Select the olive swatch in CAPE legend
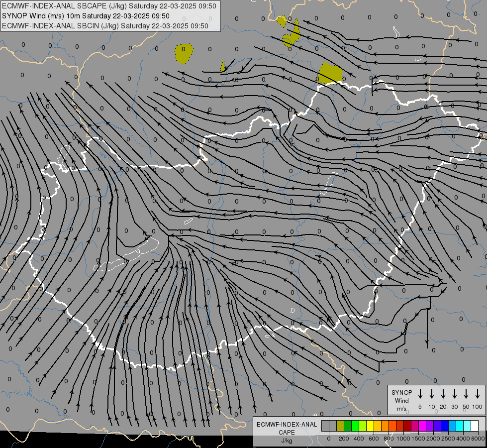 click(340, 426)
